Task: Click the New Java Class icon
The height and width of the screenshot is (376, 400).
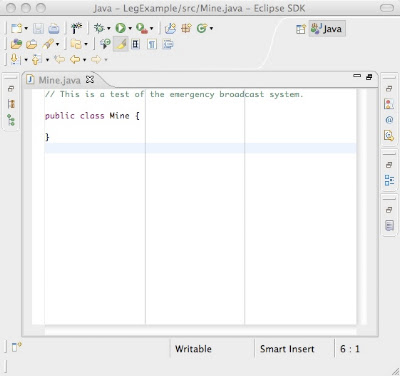Action: pyautogui.click(x=202, y=28)
